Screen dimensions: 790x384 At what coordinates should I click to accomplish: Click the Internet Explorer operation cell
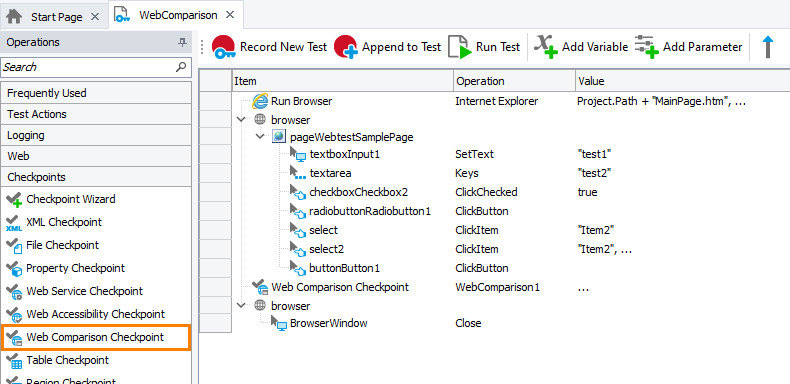tap(497, 101)
